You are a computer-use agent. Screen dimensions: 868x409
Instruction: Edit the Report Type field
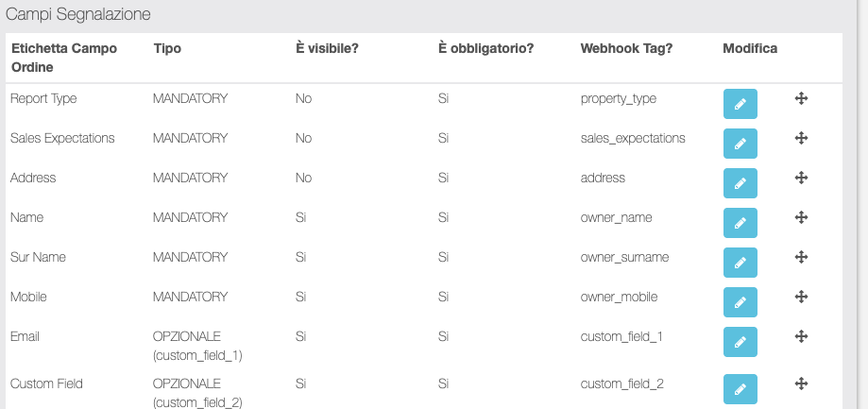(x=740, y=103)
